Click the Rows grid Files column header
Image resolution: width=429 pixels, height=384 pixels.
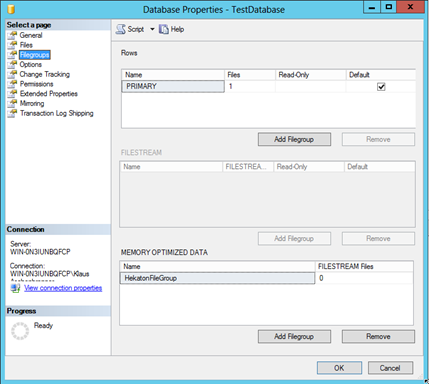(x=250, y=75)
